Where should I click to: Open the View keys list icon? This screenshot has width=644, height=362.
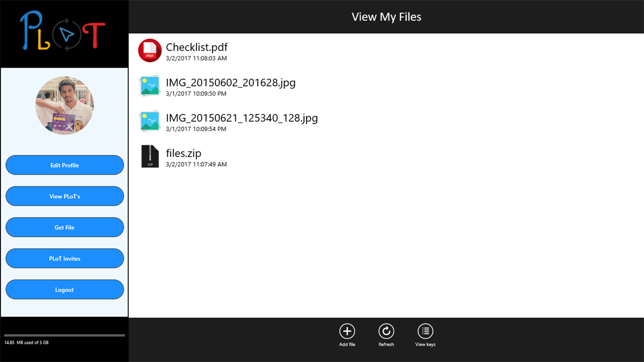425,331
